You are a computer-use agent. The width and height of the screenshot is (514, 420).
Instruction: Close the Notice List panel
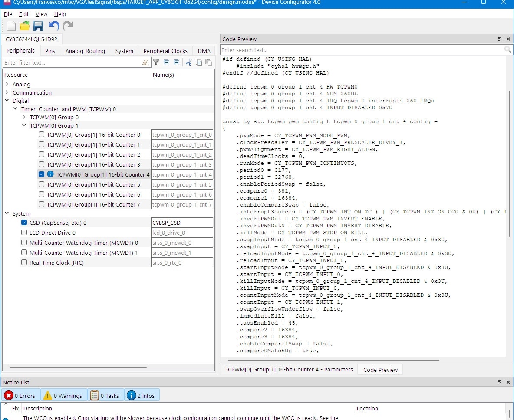(508, 382)
